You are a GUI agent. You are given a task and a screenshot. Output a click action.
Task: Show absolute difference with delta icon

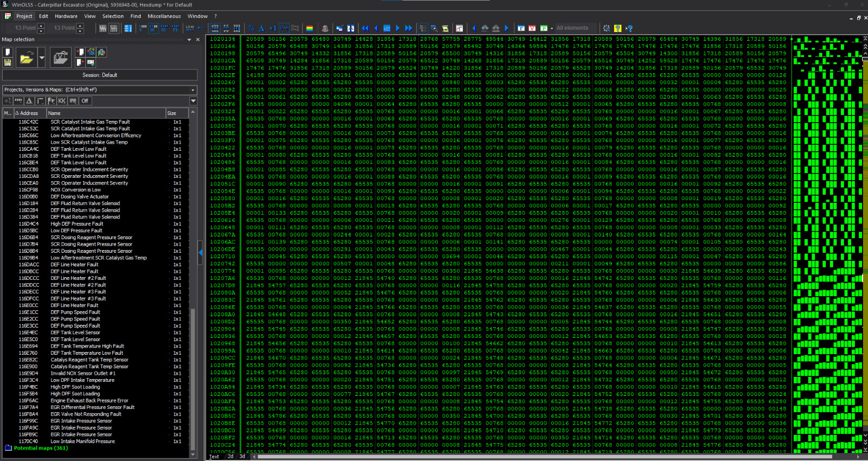261,28
